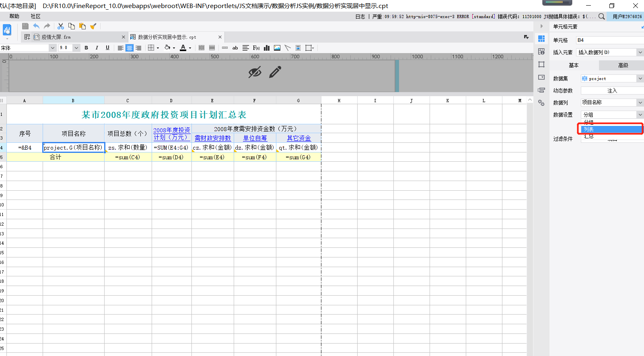
Task: Toggle the hidden-eye parameter pane icon
Action: click(x=255, y=72)
